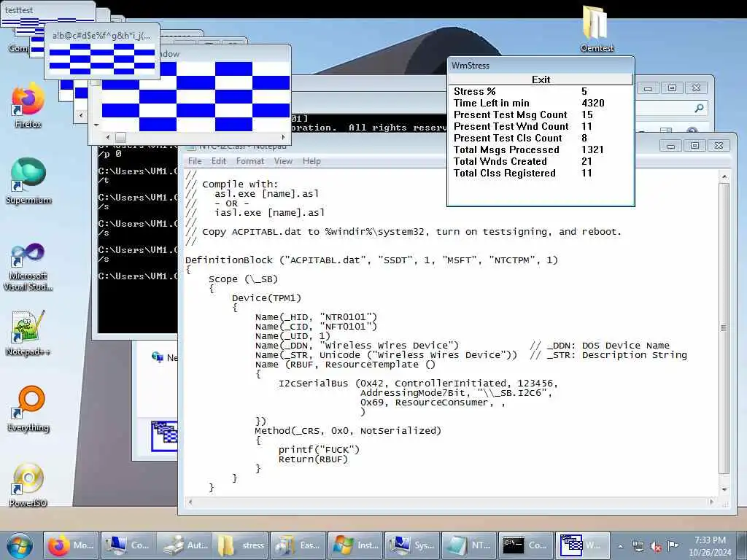Click 'Present Test Cls Count' row
This screenshot has width=747, height=560.
pos(520,138)
